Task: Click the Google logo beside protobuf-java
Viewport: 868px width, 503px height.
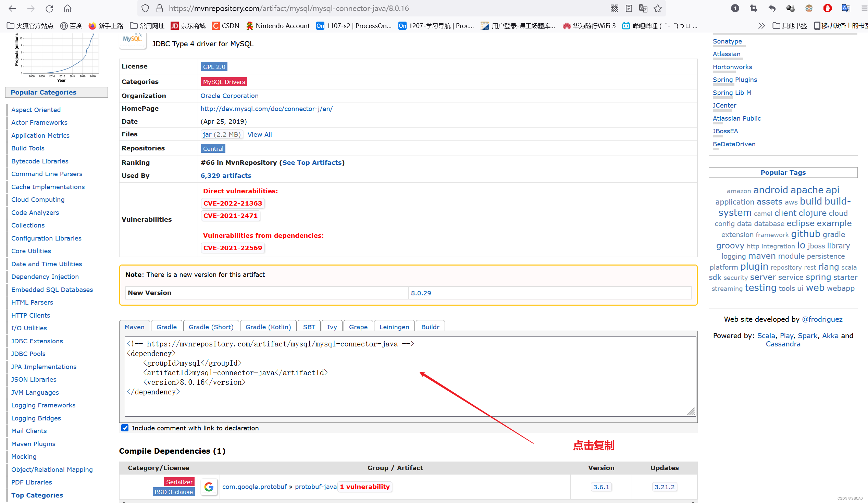Action: coord(209,487)
